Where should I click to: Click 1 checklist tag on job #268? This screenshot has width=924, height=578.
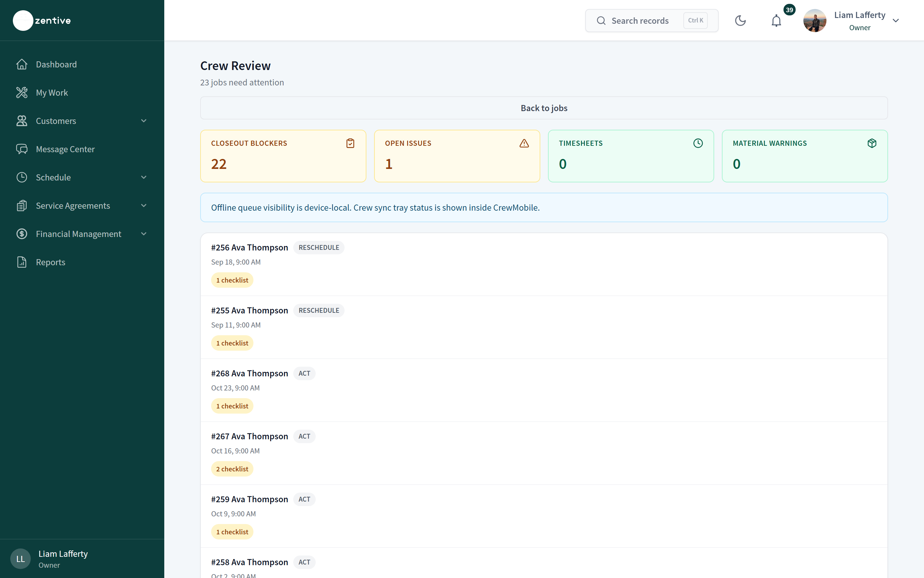click(x=232, y=406)
